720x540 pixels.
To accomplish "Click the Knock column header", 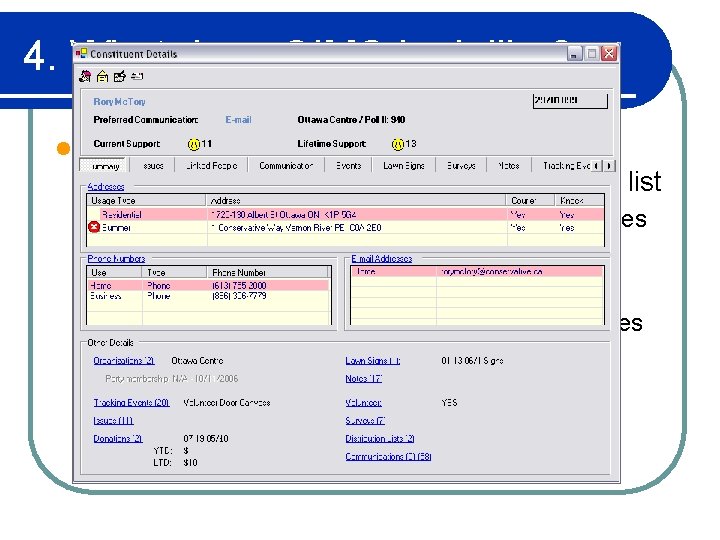I will (579, 200).
